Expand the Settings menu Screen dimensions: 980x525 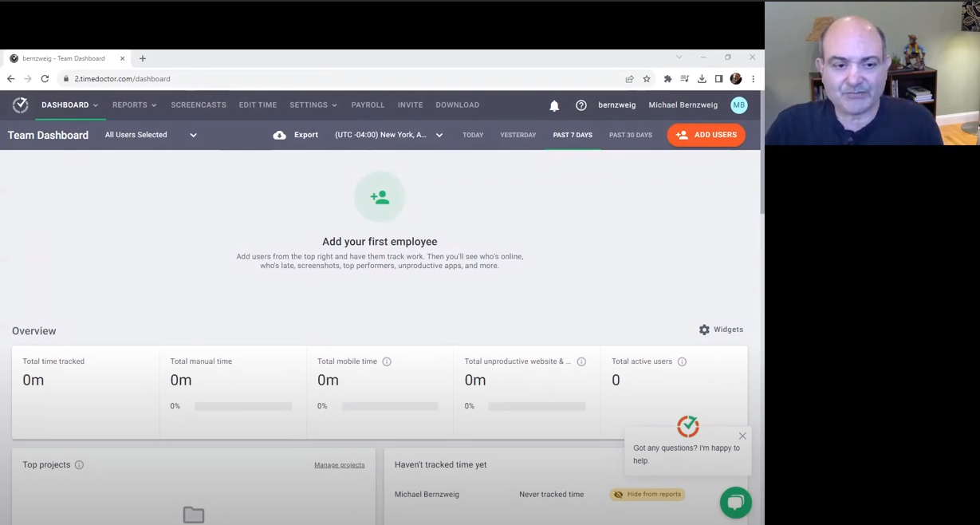pyautogui.click(x=313, y=105)
